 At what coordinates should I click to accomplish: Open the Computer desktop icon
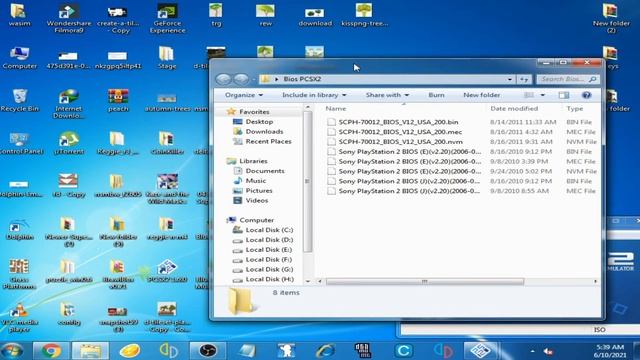(x=19, y=58)
